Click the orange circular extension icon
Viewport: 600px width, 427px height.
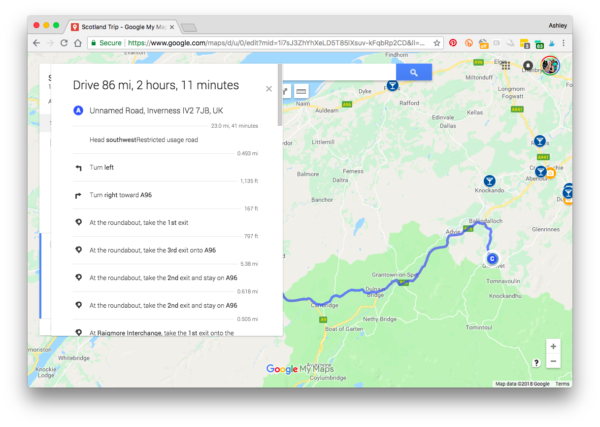pos(469,43)
